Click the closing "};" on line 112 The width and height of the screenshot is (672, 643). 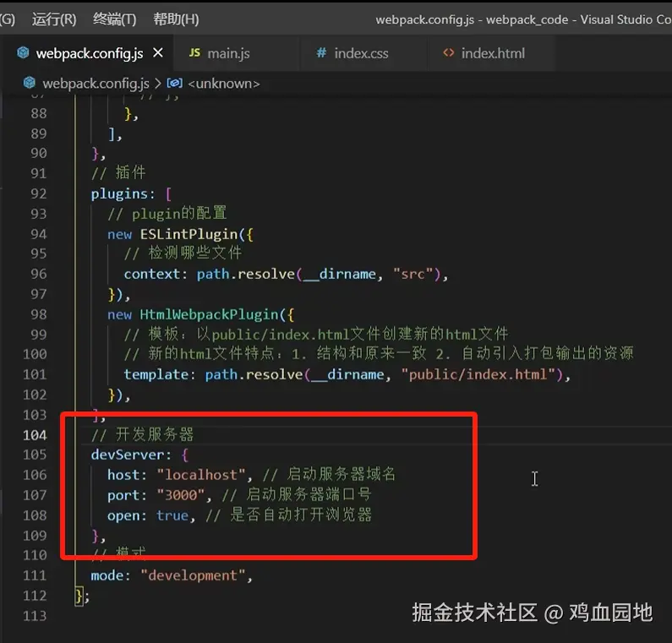point(82,596)
